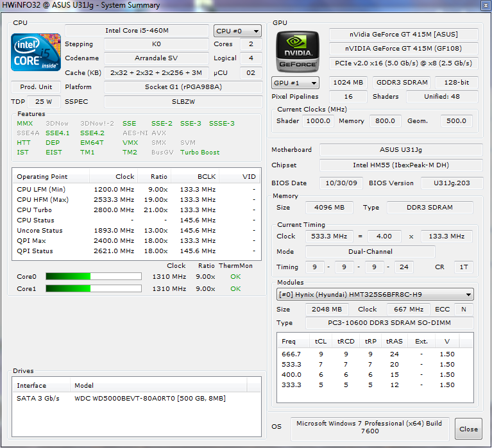Click the Socket G1 (rPGA988A) platform field
The width and height of the screenshot is (492, 448).
coord(183,87)
